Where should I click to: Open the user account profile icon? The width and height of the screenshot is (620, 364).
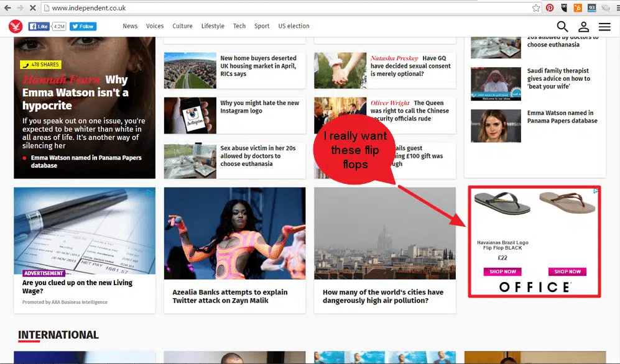pyautogui.click(x=584, y=27)
